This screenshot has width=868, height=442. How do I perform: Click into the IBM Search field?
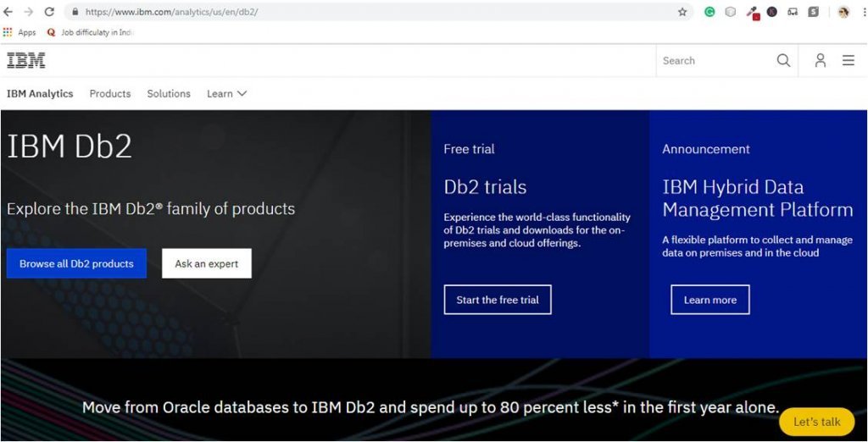point(712,61)
